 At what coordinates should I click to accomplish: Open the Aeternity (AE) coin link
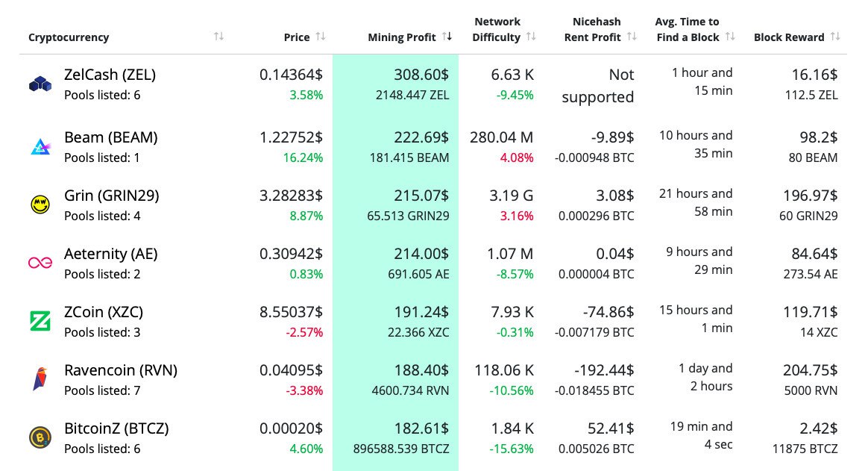coord(110,254)
